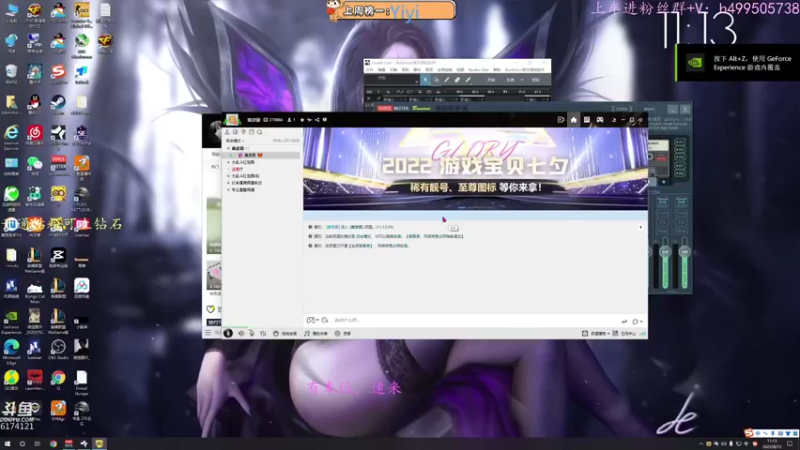
Task: Select the pencil tool in Studio One toolbar
Action: [x=446, y=80]
